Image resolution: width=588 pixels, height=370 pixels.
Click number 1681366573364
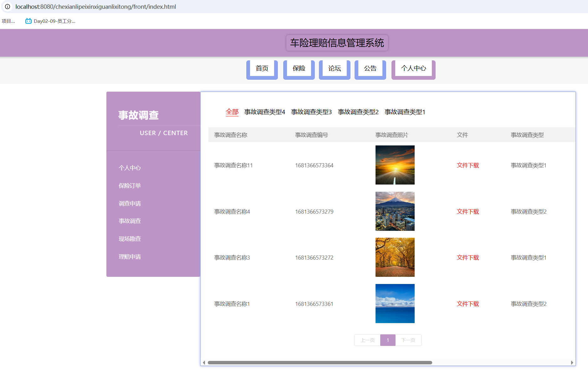(x=314, y=165)
